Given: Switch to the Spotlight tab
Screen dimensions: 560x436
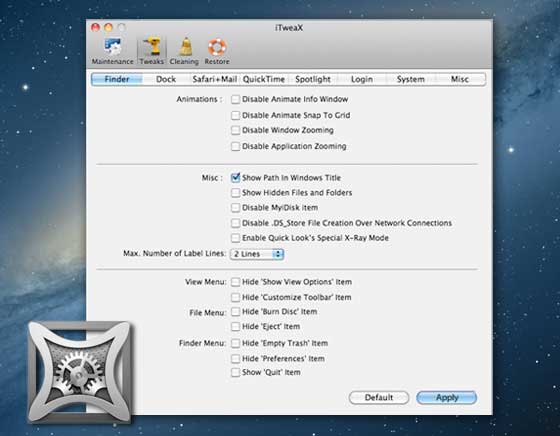Looking at the screenshot, I should pos(313,79).
